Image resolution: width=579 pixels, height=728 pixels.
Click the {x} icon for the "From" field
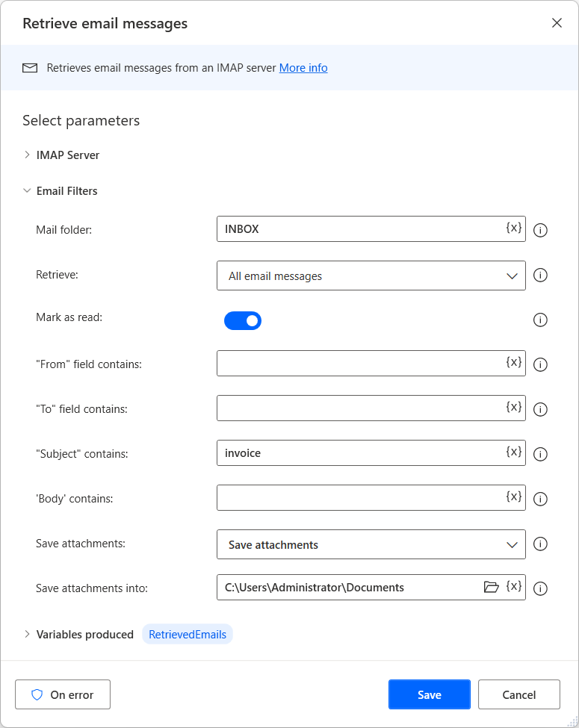[513, 363]
